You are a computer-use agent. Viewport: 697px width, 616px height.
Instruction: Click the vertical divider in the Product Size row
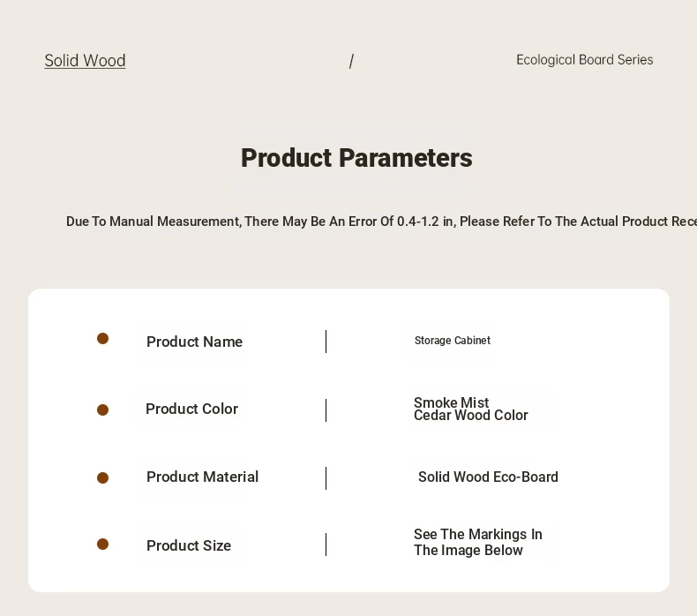pyautogui.click(x=326, y=545)
